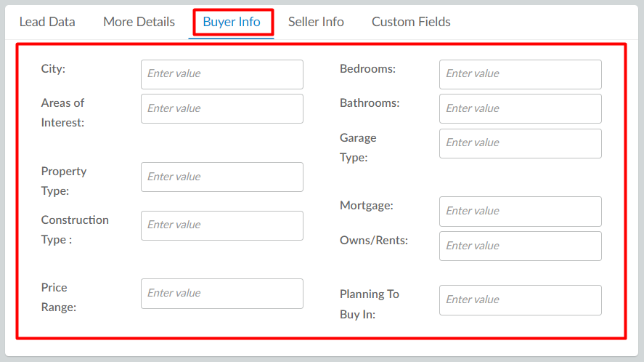This screenshot has height=362, width=644.
Task: Go to the Seller Info tab
Action: click(316, 22)
